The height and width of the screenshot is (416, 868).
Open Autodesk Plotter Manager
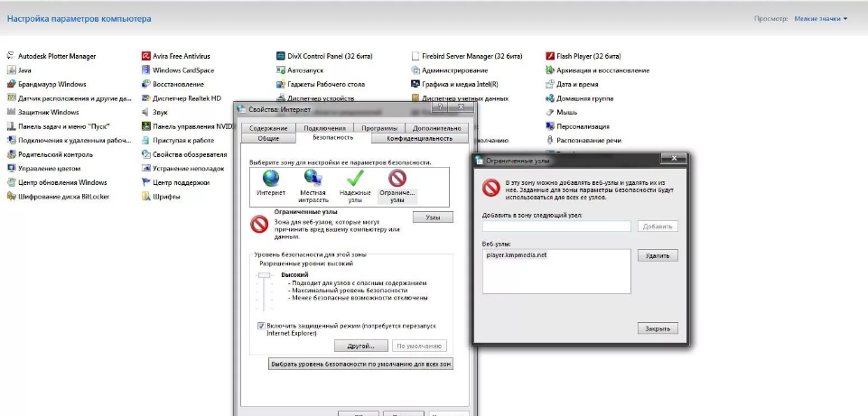click(x=56, y=56)
